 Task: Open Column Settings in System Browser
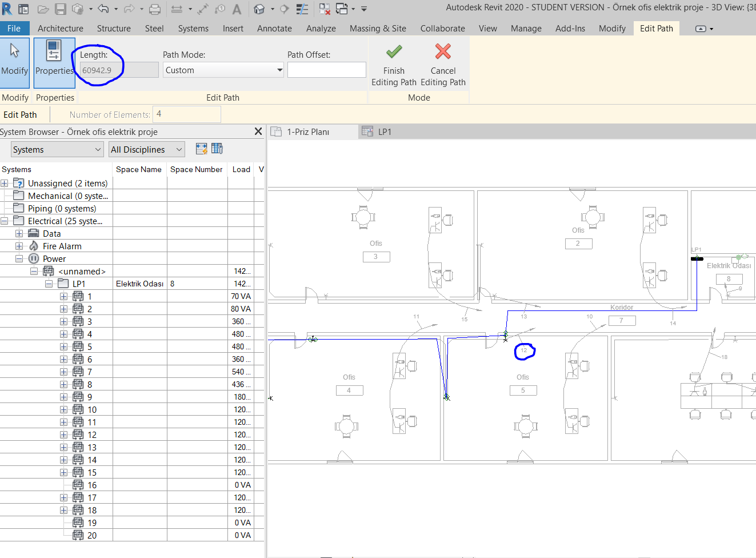coord(217,149)
